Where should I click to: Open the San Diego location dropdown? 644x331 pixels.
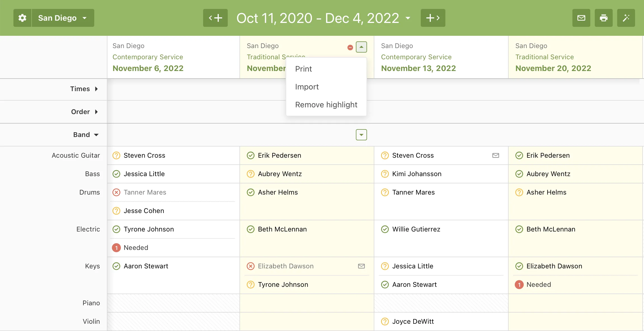[x=63, y=18]
